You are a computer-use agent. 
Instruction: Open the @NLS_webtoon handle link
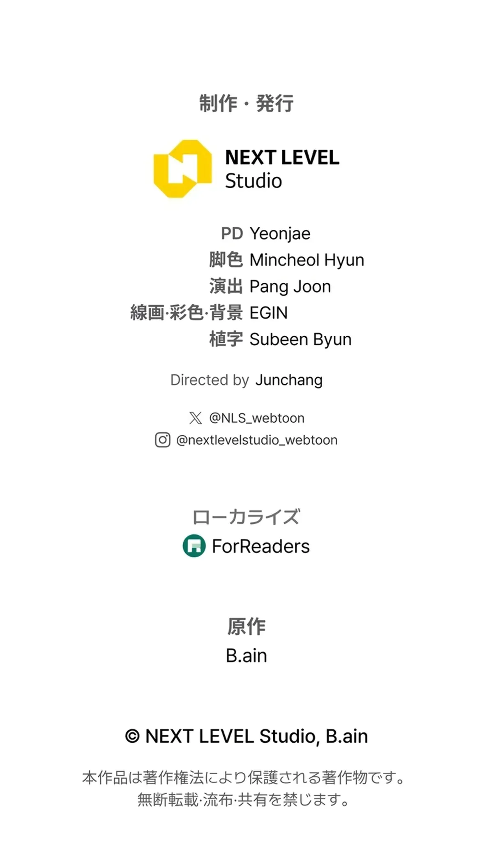click(257, 418)
